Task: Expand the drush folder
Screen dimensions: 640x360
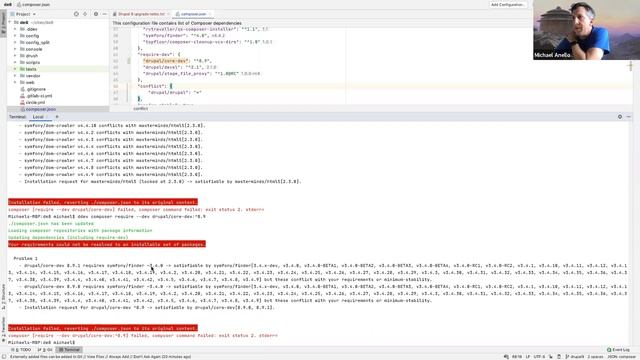Action: (15, 56)
